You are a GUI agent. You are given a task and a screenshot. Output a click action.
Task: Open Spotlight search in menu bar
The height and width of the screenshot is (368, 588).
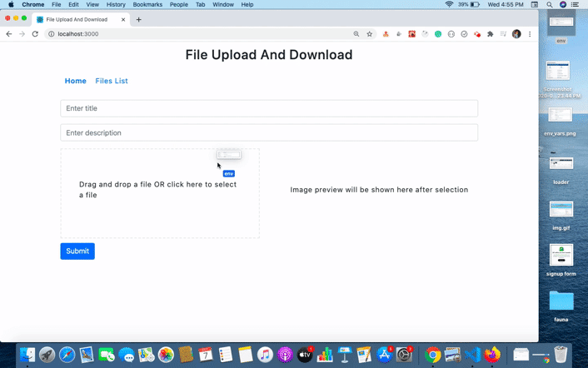click(550, 4)
